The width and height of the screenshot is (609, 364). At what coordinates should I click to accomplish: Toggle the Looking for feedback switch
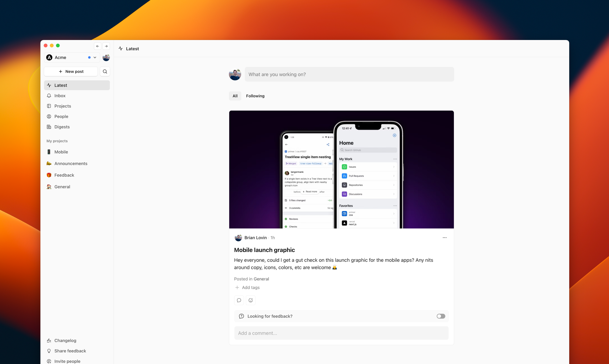pyautogui.click(x=441, y=316)
